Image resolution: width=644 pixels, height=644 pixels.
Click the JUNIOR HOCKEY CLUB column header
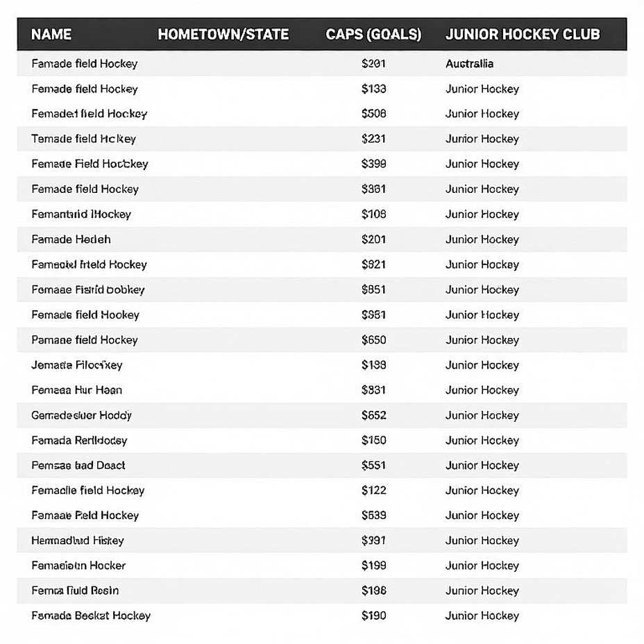(x=523, y=35)
